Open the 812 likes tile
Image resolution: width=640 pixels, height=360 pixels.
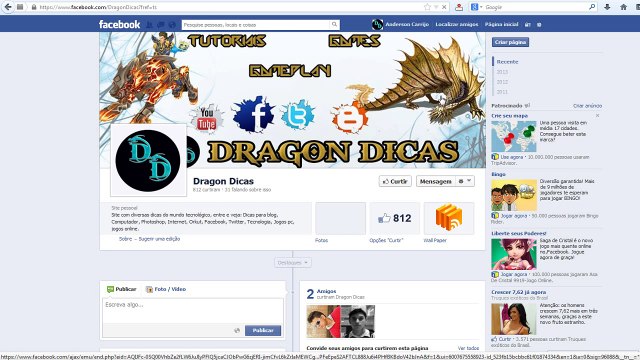(x=395, y=218)
